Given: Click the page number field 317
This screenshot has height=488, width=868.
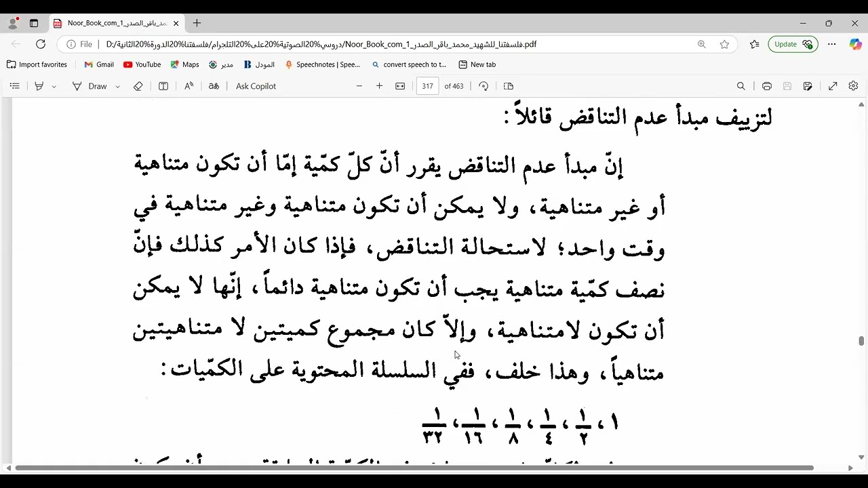Looking at the screenshot, I should (x=427, y=86).
